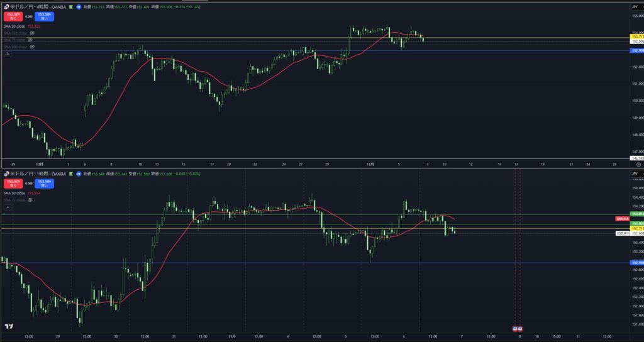644x342 pixels.
Task: Click the TradingView logo in bottom-left corner
Action: [9, 326]
